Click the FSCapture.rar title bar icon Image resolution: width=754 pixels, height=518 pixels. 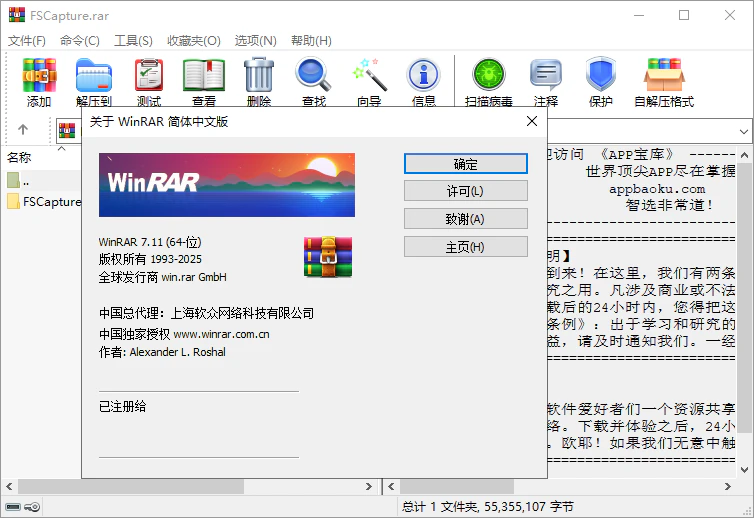click(x=17, y=15)
